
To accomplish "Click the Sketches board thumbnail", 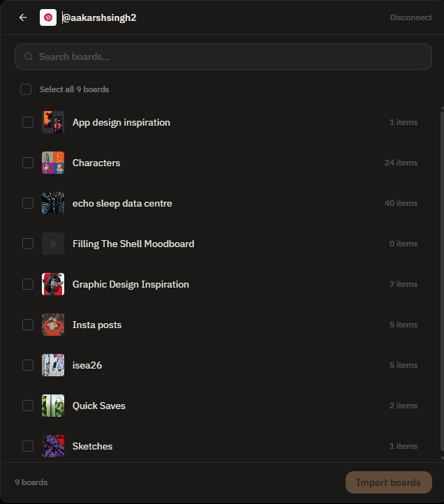I will tap(53, 446).
